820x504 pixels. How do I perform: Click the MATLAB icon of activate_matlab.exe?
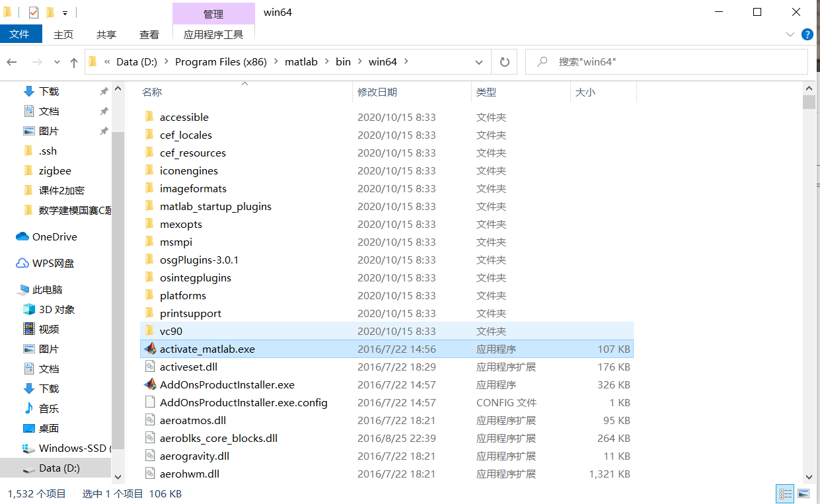pos(150,349)
